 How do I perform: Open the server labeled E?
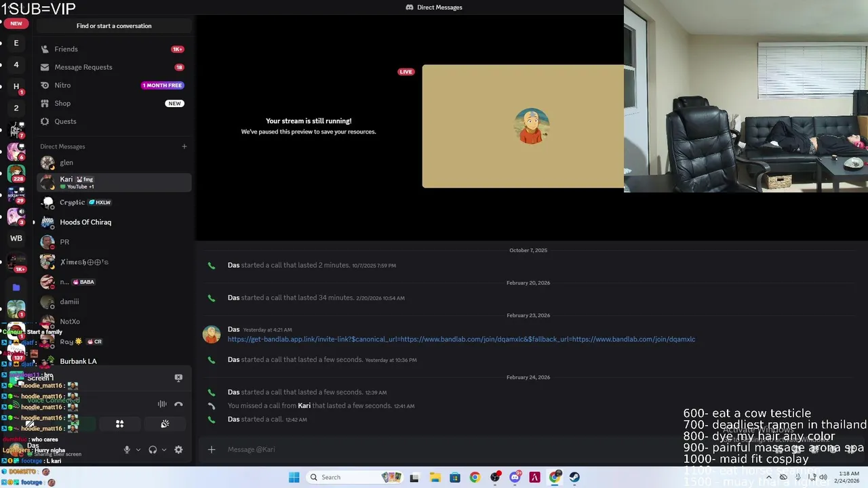(x=16, y=43)
